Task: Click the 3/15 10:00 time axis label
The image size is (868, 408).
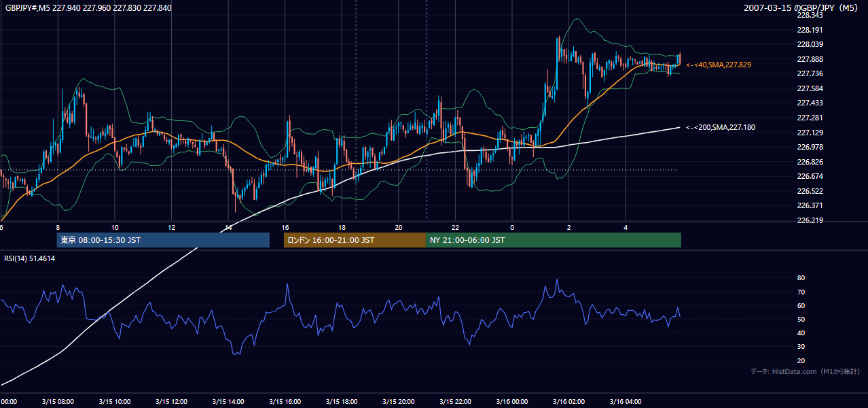Action: click(114, 401)
